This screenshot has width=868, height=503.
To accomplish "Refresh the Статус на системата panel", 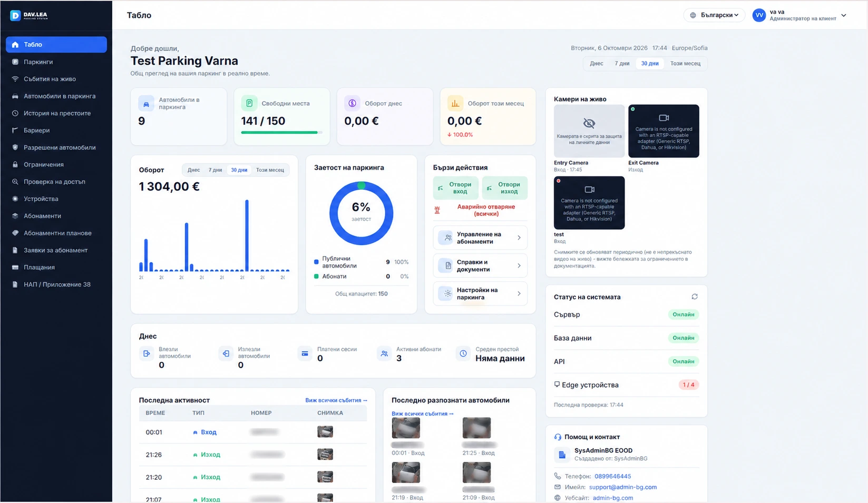I will pos(695,297).
